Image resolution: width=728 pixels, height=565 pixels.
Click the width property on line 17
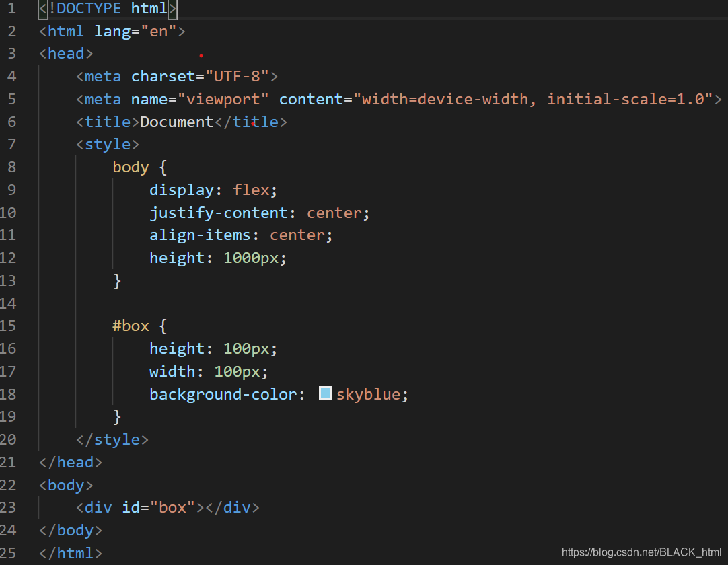(x=172, y=371)
